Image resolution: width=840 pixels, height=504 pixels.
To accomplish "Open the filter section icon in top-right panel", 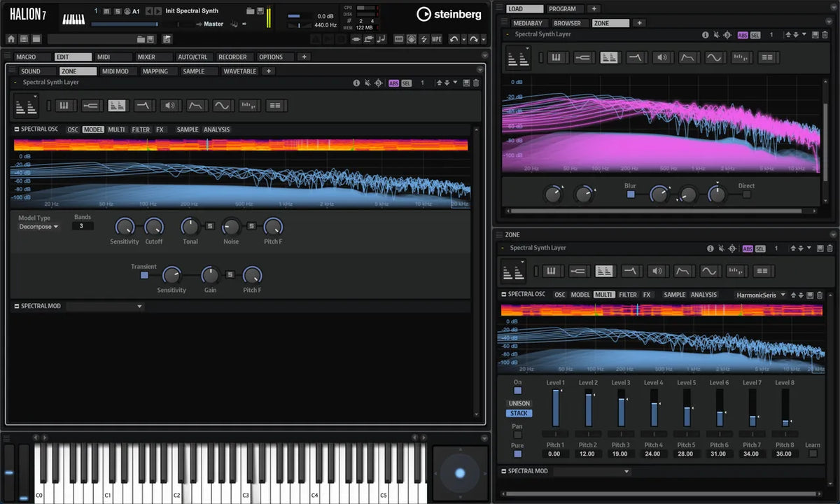I will tap(636, 57).
